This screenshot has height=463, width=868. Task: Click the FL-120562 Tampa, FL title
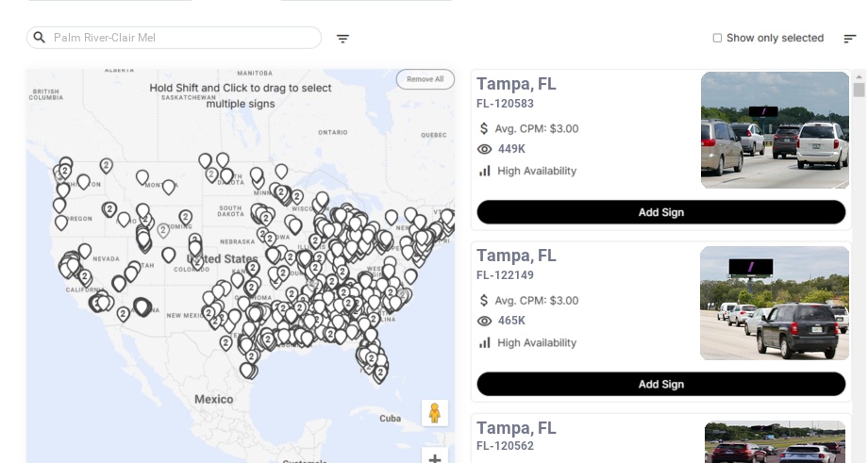pyautogui.click(x=516, y=428)
